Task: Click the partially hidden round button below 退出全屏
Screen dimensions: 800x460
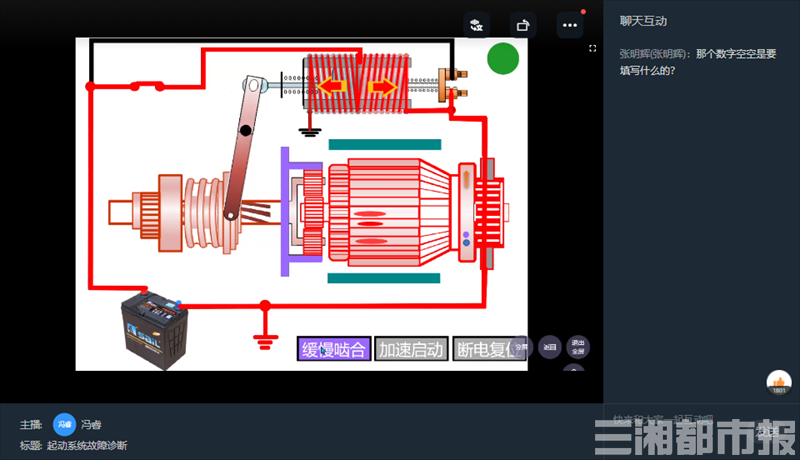Action: click(x=574, y=368)
